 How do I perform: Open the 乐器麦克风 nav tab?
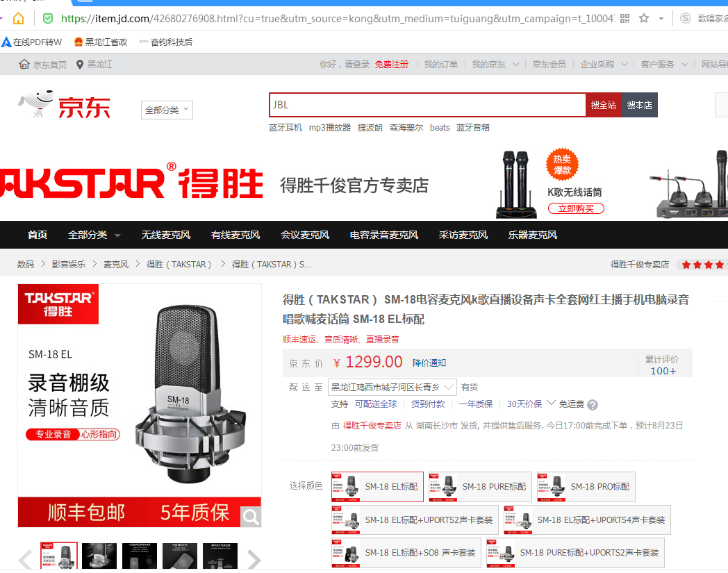(x=533, y=235)
